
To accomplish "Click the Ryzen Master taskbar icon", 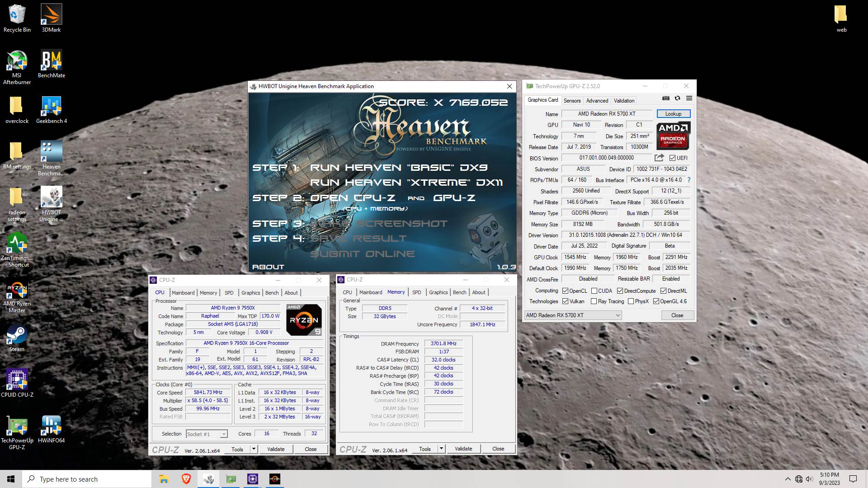I will [x=274, y=479].
